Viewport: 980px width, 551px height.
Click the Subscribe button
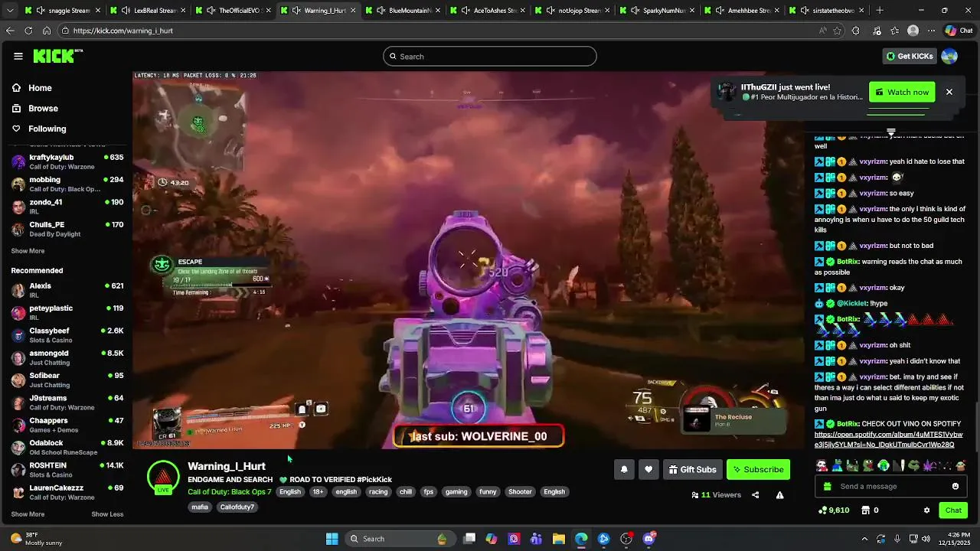pyautogui.click(x=758, y=469)
